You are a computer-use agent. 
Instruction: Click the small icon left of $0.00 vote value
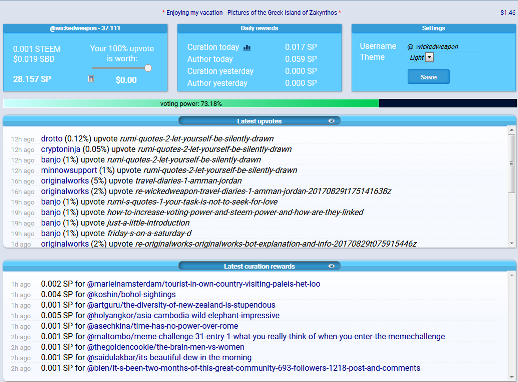91,79
